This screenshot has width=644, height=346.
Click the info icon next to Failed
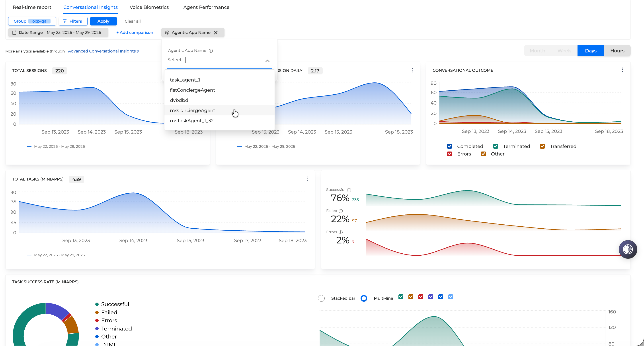coord(341,211)
